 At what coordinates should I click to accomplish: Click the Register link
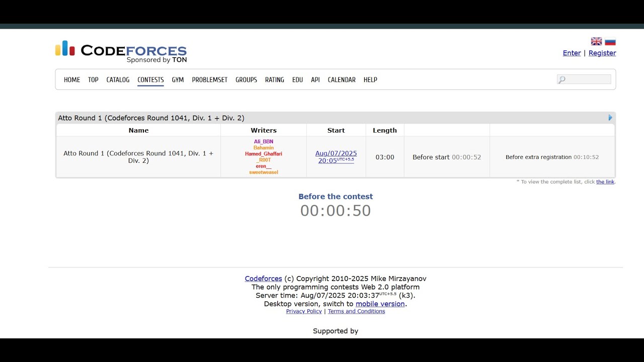tap(602, 53)
